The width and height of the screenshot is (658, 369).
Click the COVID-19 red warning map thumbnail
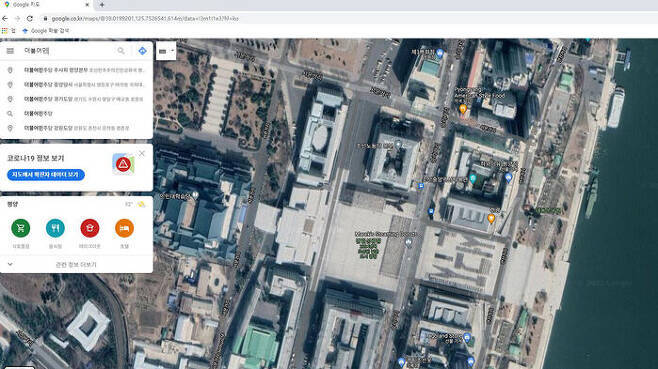click(x=123, y=164)
